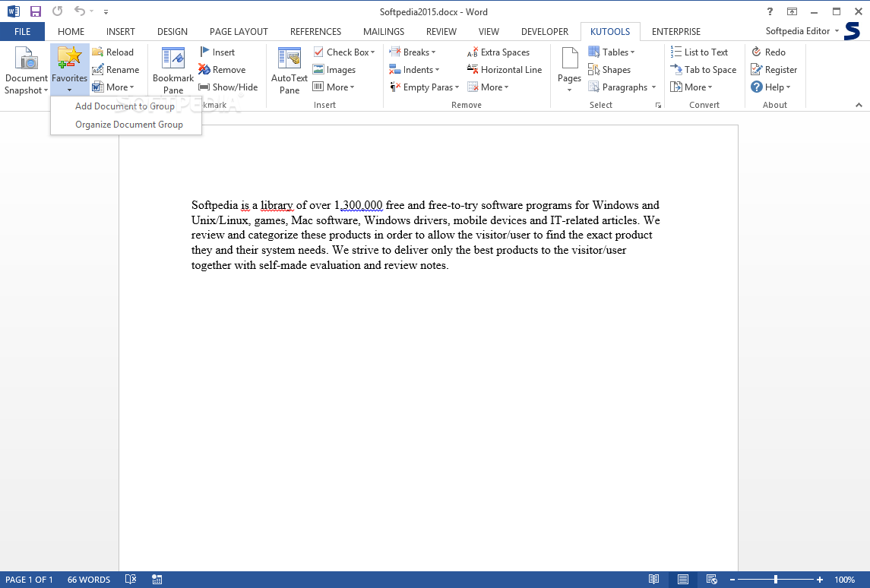Expand the Breaks removal dropdown
The width and height of the screenshot is (870, 588).
coord(433,52)
